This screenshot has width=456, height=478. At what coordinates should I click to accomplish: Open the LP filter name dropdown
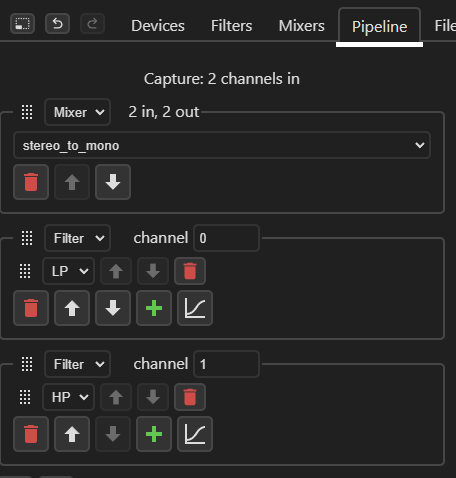(x=69, y=271)
